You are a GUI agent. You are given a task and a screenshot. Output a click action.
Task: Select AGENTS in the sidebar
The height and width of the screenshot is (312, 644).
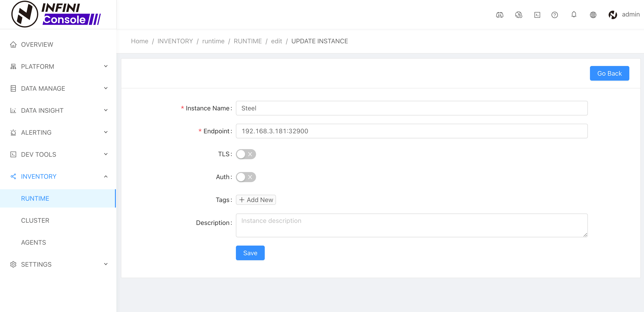coord(33,242)
